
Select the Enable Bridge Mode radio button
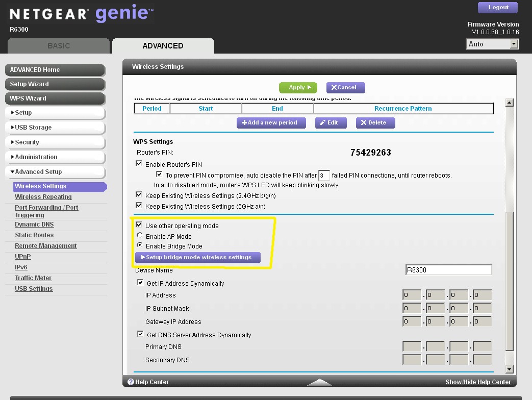[139, 245]
